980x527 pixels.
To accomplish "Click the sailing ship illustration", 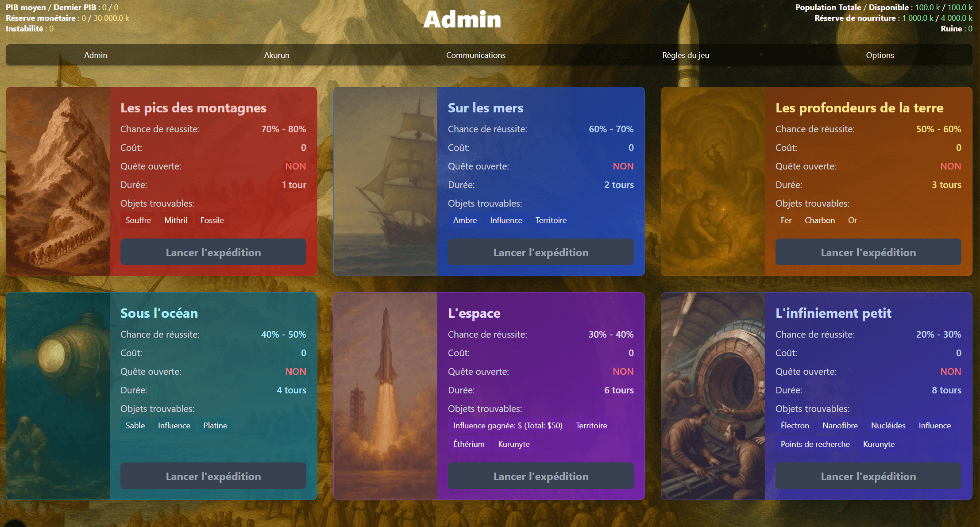I will click(386, 181).
